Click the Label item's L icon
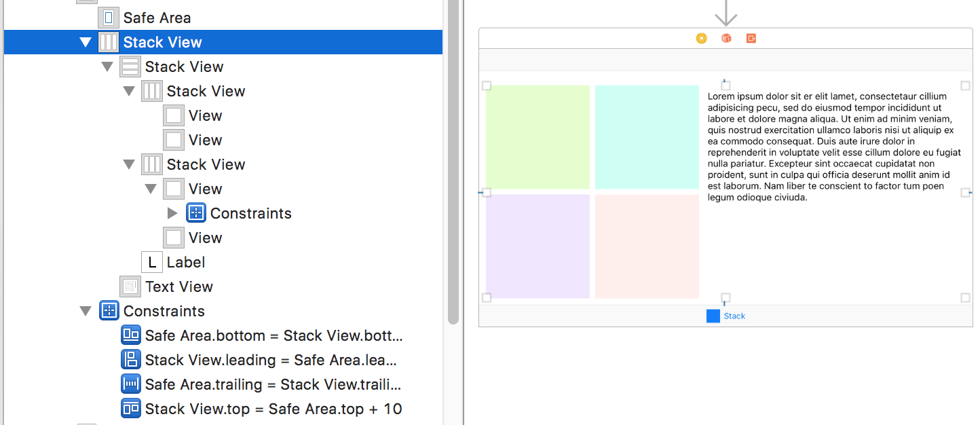 coord(152,262)
